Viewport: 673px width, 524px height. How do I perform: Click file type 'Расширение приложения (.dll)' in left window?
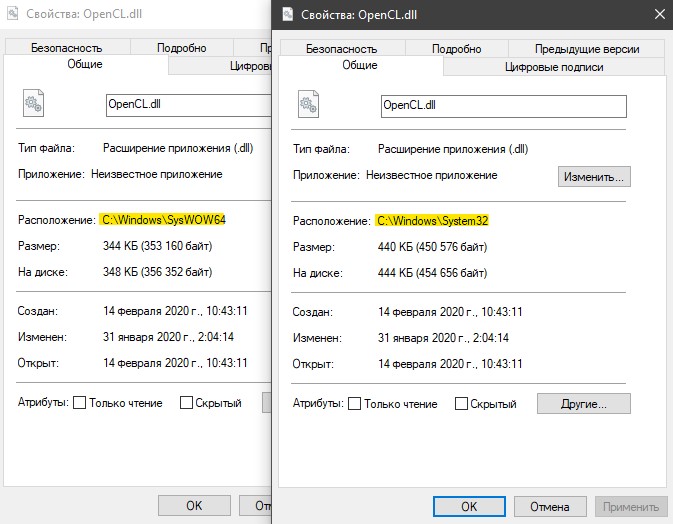tap(178, 148)
